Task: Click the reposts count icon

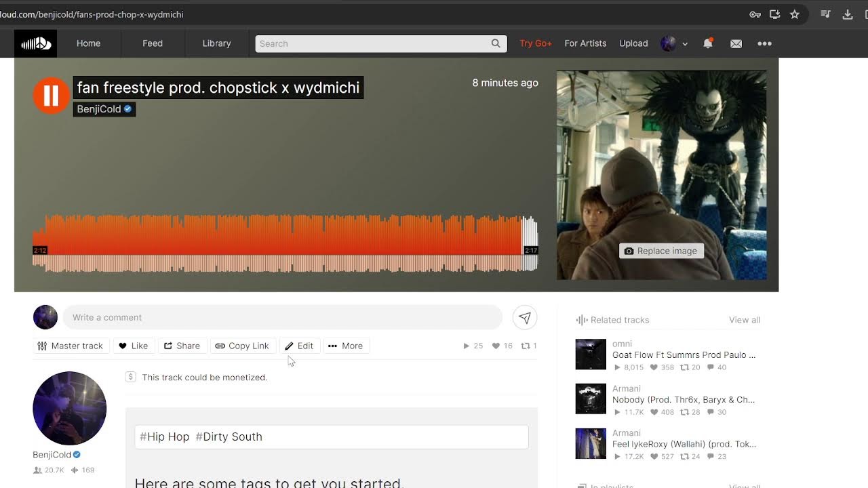Action: coord(525,346)
